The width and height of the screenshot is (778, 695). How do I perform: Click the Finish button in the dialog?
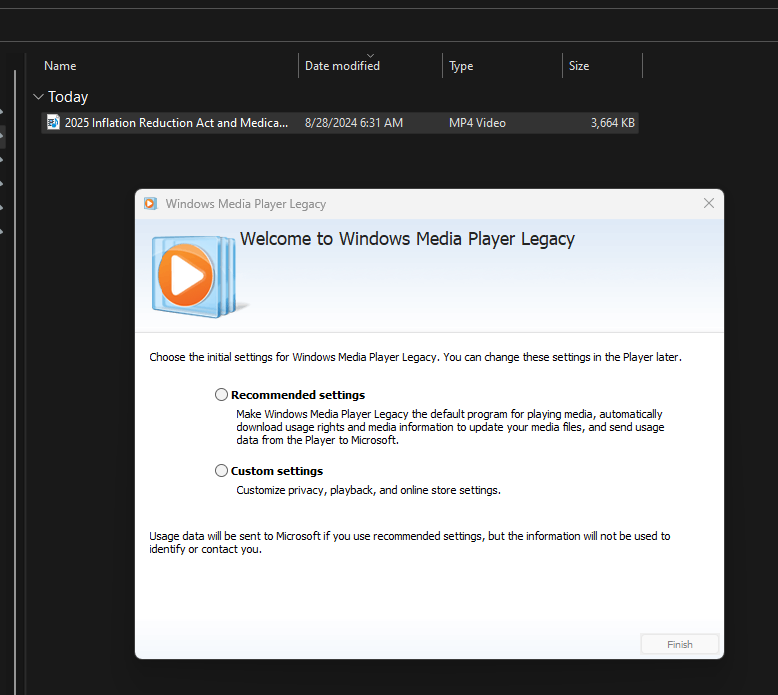pos(680,644)
